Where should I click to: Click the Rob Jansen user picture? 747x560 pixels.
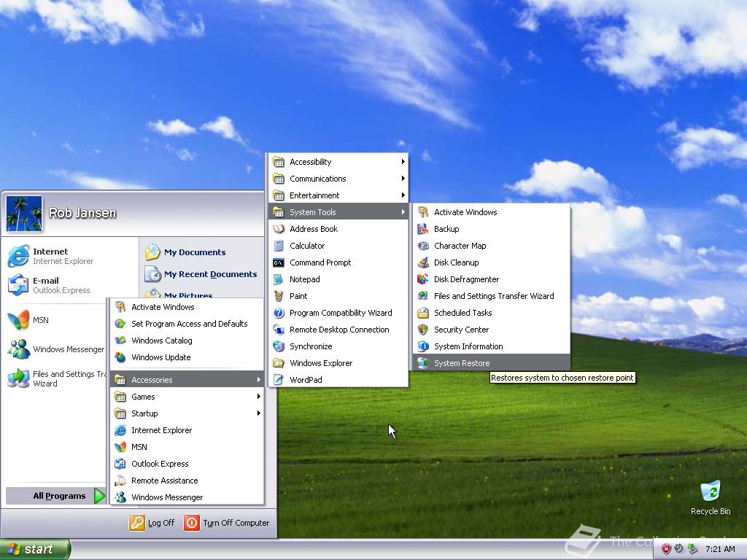coord(24,214)
